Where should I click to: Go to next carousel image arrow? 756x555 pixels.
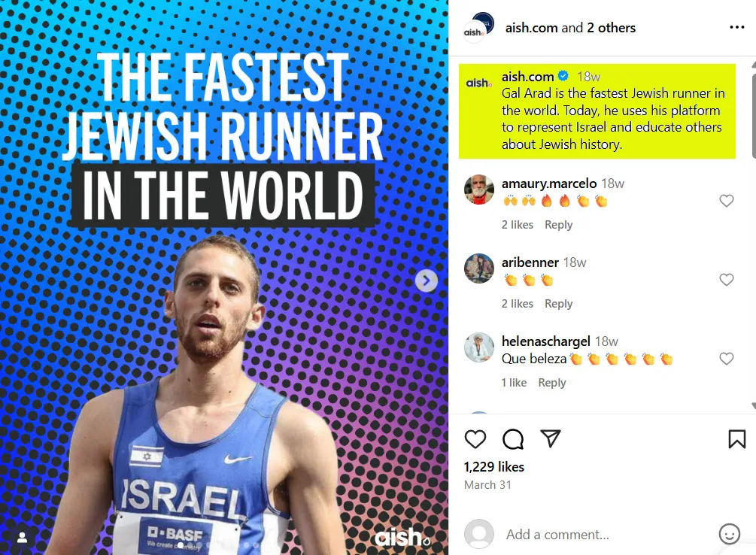tap(427, 281)
